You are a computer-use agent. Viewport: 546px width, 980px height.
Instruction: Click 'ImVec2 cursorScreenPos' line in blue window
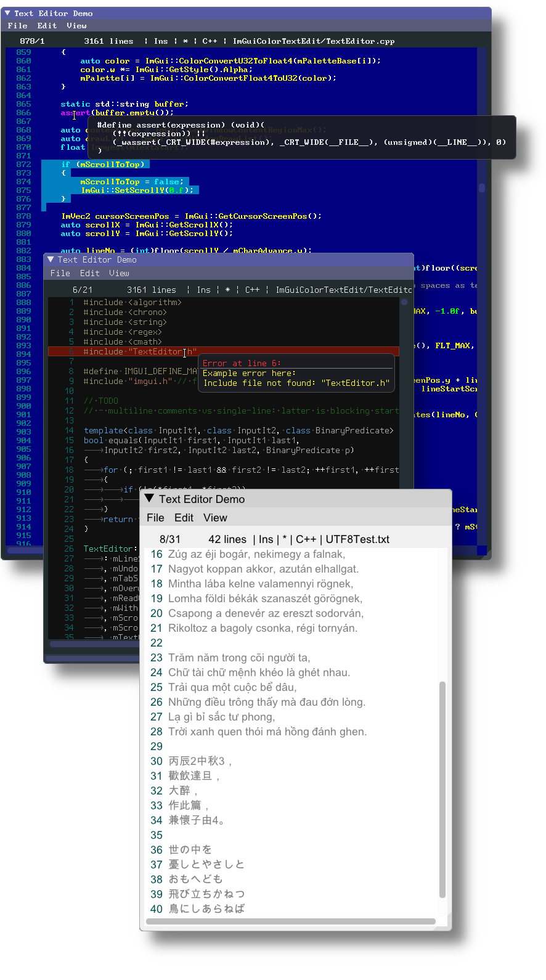191,216
